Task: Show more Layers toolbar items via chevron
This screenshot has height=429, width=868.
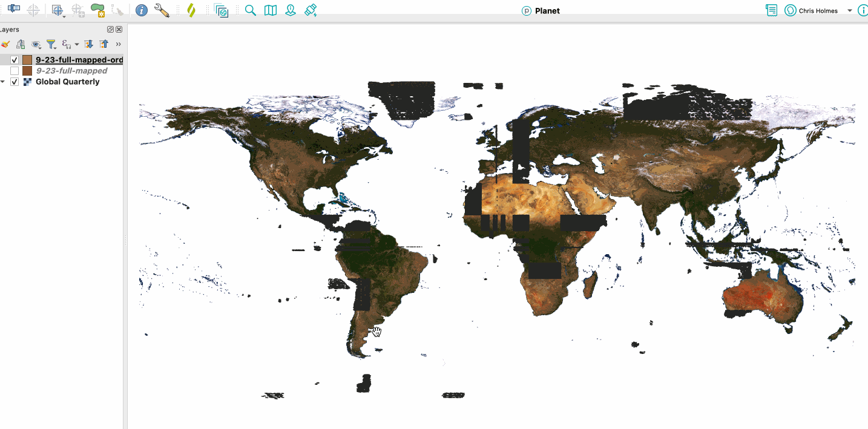Action: 118,44
